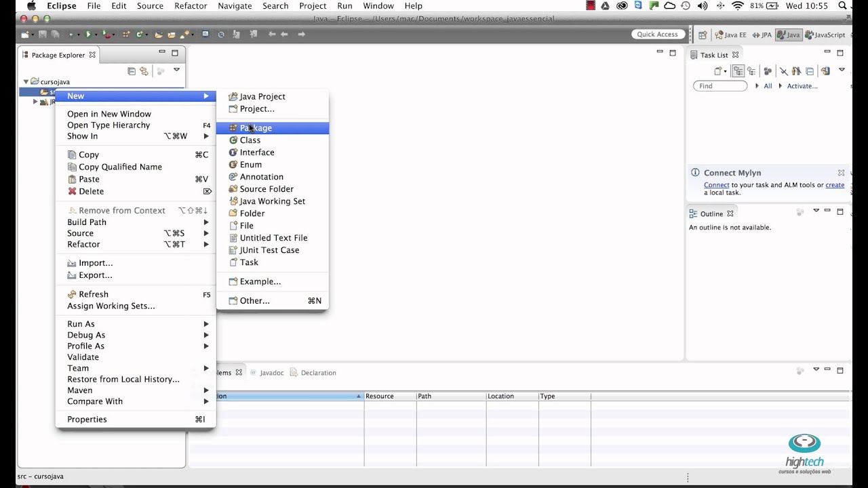Screen dimensions: 868x488
Task: Open the Refactor menu in menu bar
Action: click(191, 5)
